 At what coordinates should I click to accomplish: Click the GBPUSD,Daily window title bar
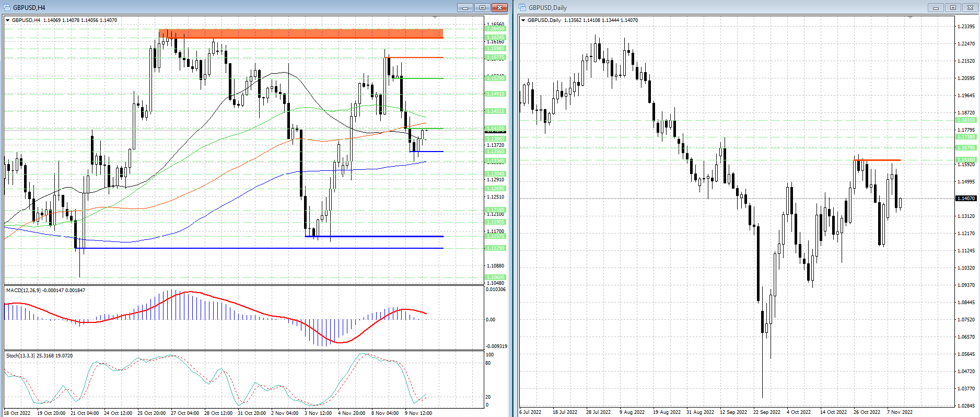(731, 8)
